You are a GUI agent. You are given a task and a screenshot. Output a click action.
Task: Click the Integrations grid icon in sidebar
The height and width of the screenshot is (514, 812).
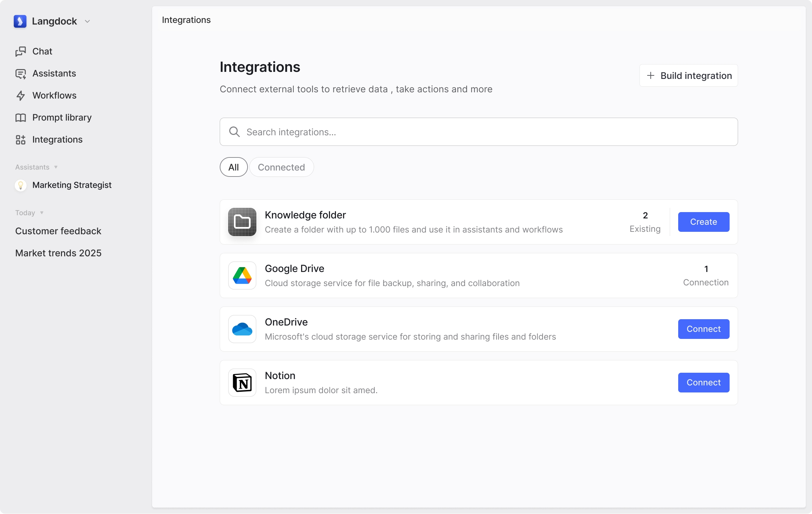pos(21,140)
